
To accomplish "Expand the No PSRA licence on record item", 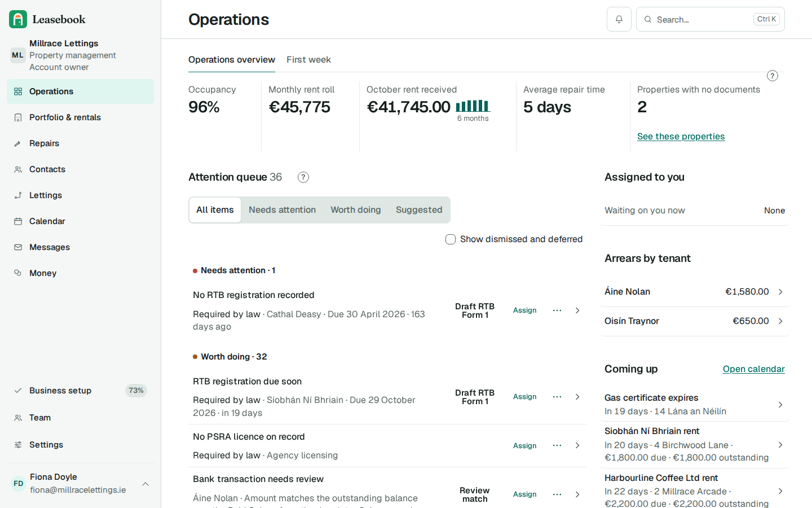I will pyautogui.click(x=577, y=445).
